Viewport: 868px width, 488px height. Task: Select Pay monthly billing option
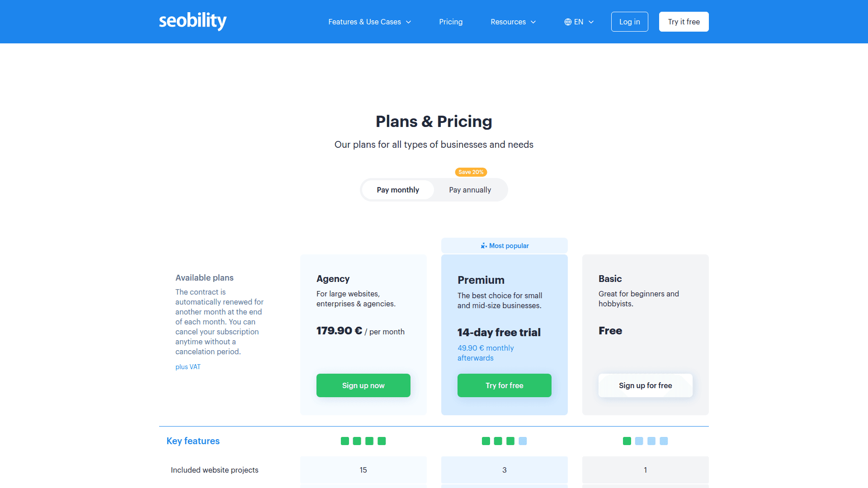pyautogui.click(x=398, y=190)
